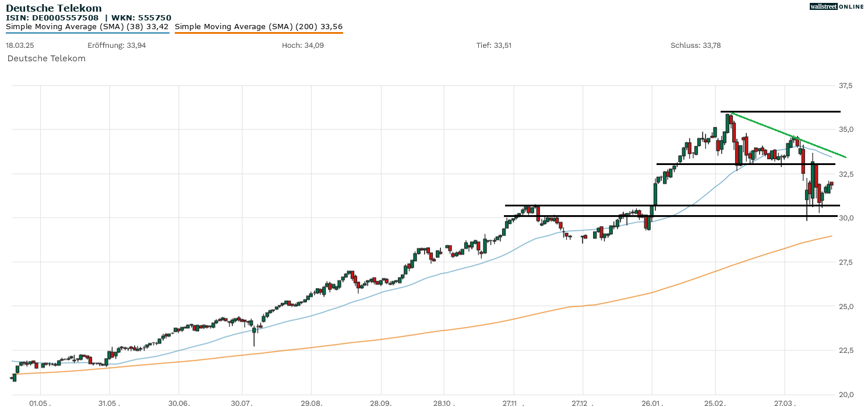This screenshot has width=868, height=407.
Task: Click the blue SMA 38 legend line
Action: (87, 33)
